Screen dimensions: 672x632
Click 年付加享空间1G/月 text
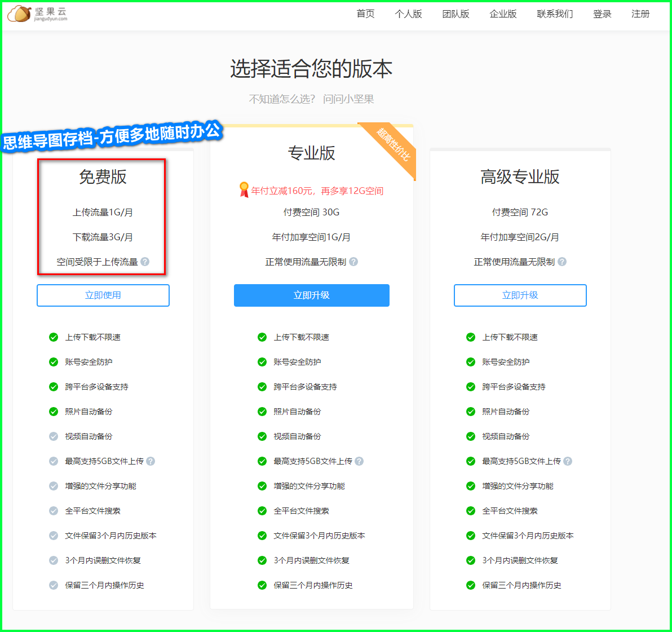point(311,237)
